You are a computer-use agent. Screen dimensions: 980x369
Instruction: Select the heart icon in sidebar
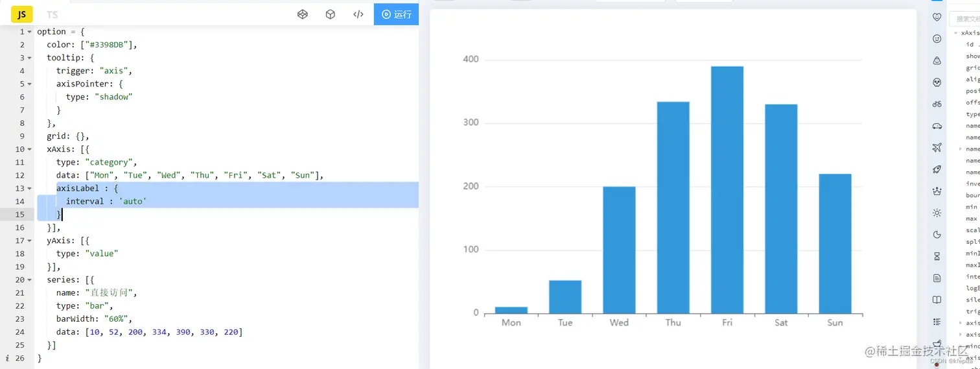[x=937, y=17]
